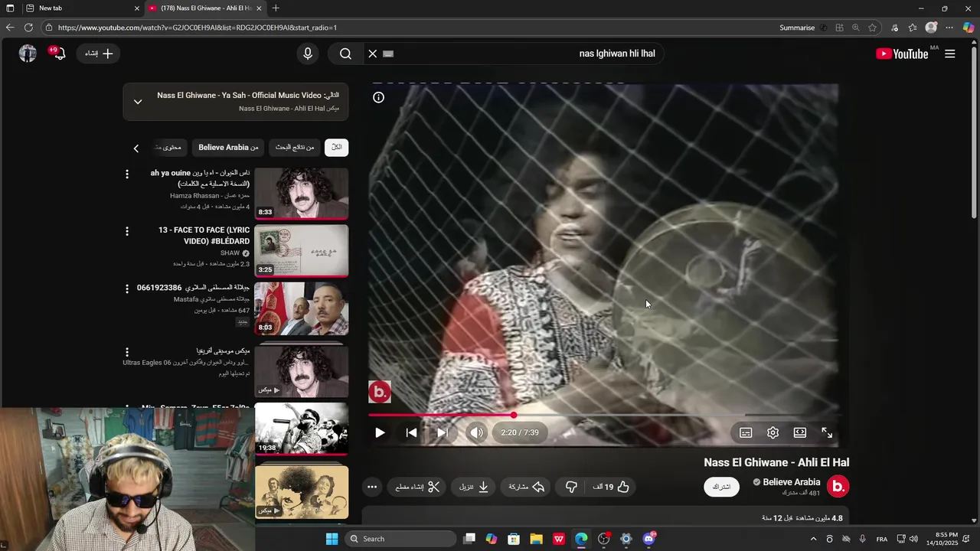Open the YouTube home logo
This screenshot has height=551, width=980.
coord(903,54)
